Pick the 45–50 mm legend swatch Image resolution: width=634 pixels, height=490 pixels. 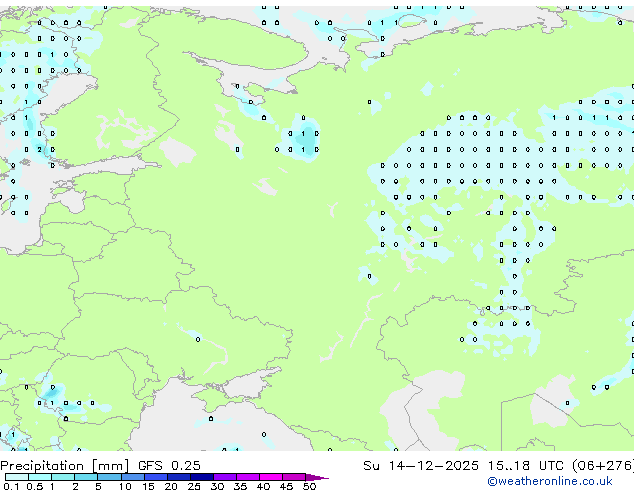[x=294, y=477]
